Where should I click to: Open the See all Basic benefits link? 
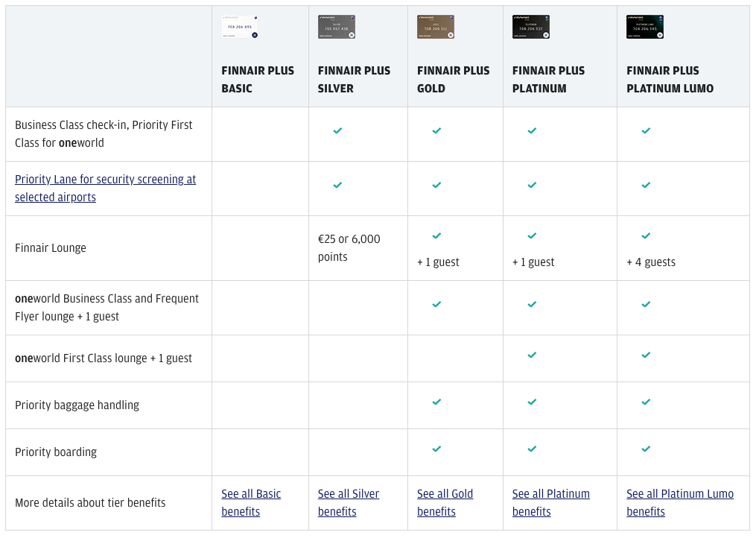tap(251, 502)
